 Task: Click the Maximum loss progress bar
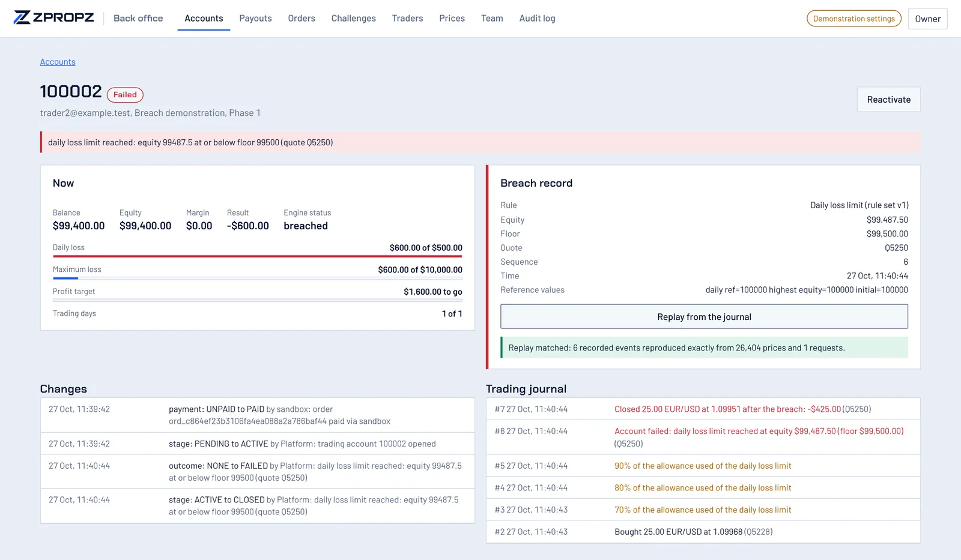click(258, 278)
